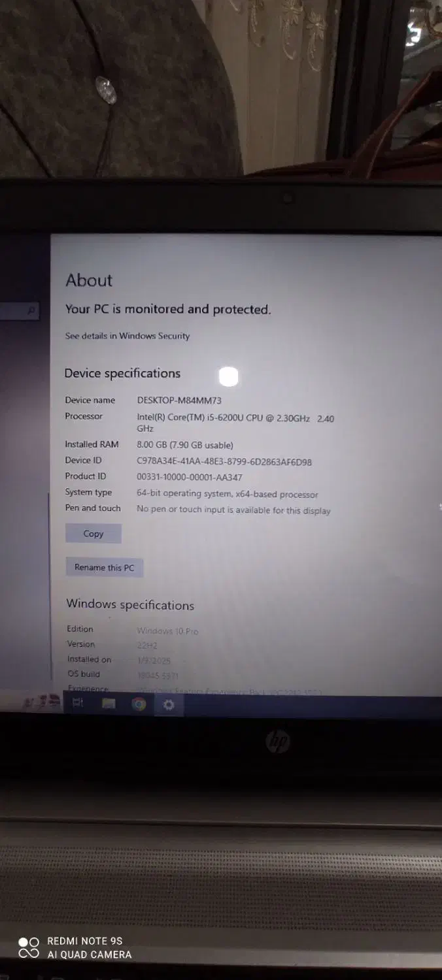Launch Google Chrome from the taskbar
Viewport: 442px width, 980px height.
point(139,704)
